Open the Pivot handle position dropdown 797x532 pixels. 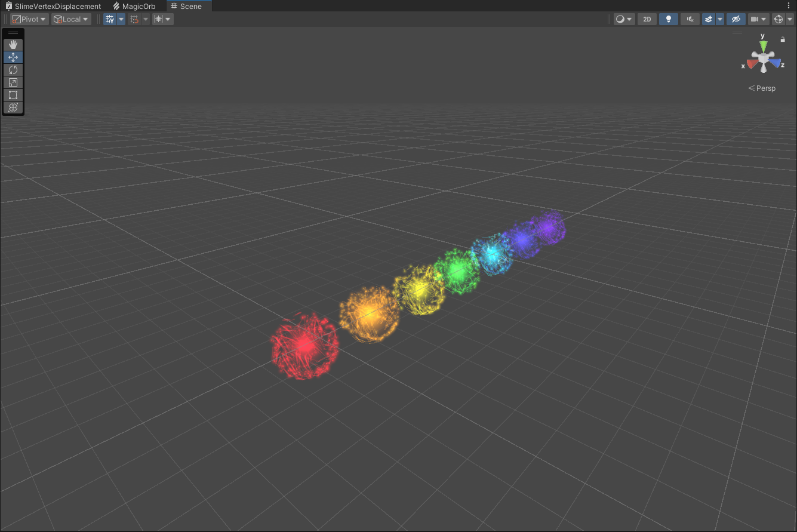(29, 19)
